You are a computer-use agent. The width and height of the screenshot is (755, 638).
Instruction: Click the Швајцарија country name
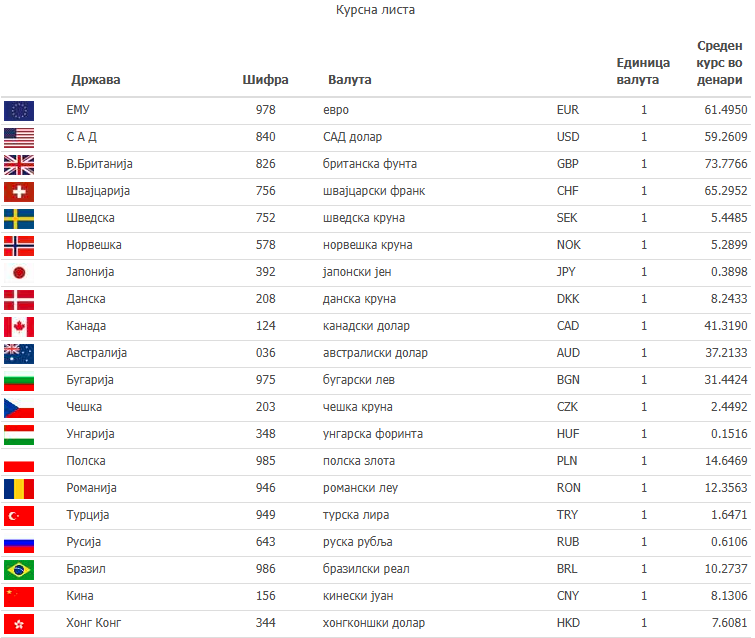98,191
